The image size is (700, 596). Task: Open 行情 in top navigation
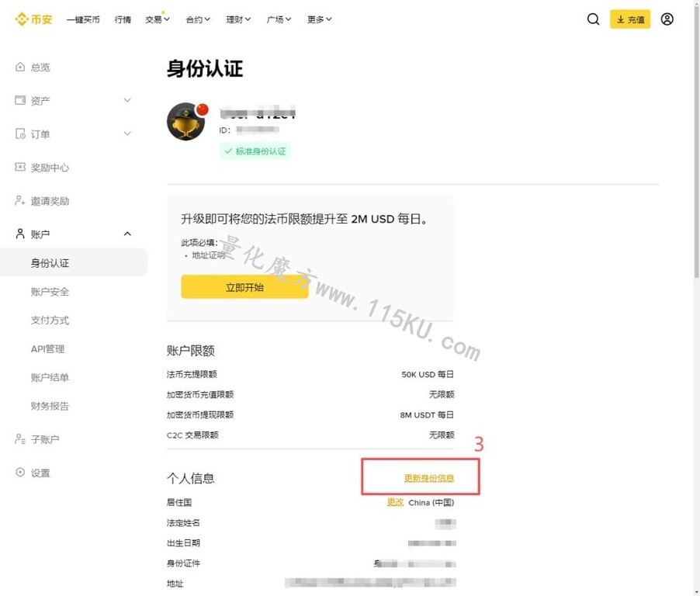(123, 19)
